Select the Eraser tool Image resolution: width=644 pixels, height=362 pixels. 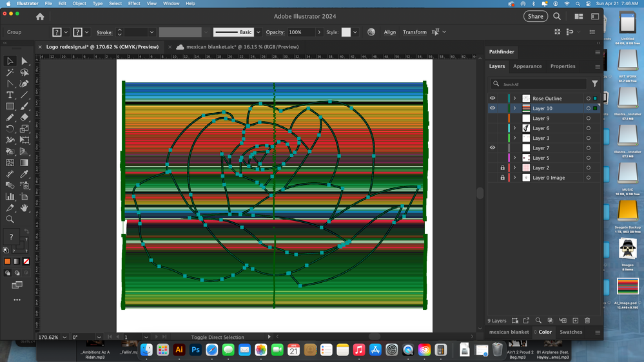coord(24,118)
